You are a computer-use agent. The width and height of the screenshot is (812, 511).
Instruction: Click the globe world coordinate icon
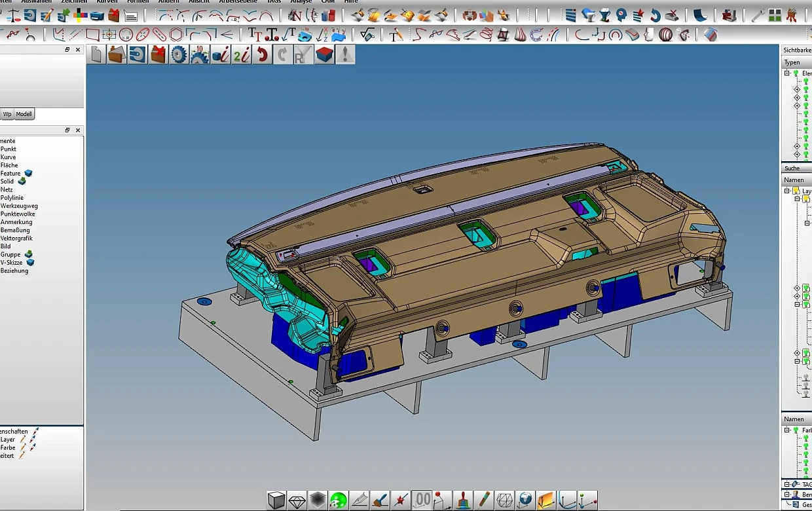(x=525, y=501)
